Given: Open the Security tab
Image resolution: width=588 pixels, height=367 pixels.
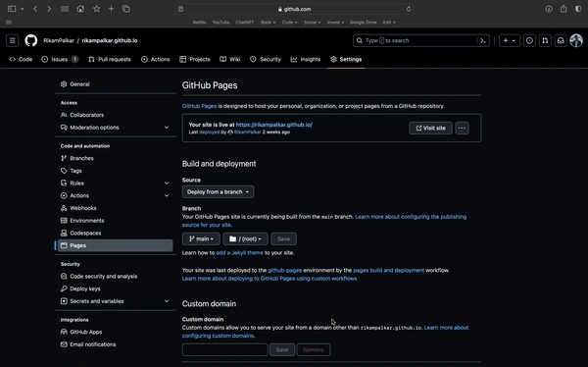Looking at the screenshot, I should 266,59.
